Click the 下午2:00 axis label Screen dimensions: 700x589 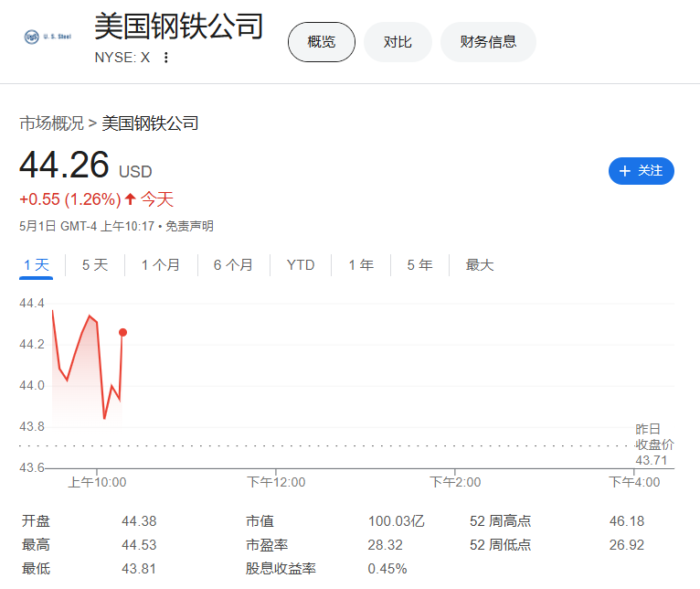coord(455,482)
